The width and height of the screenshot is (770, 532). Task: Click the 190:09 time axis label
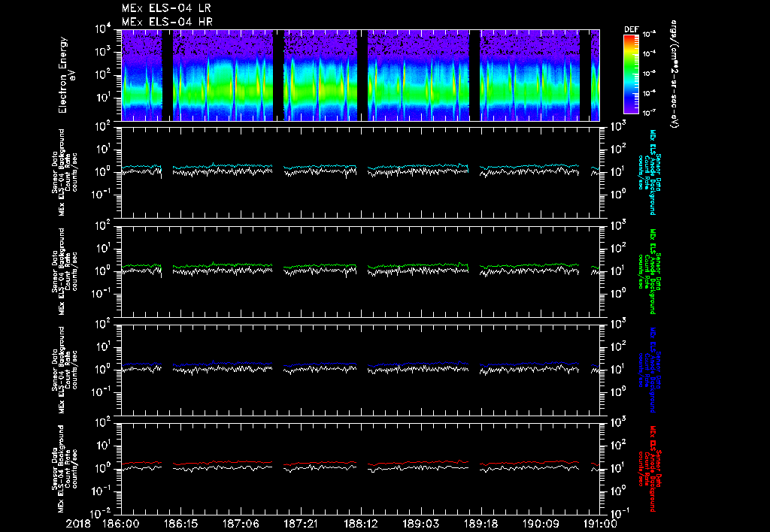pos(540,524)
